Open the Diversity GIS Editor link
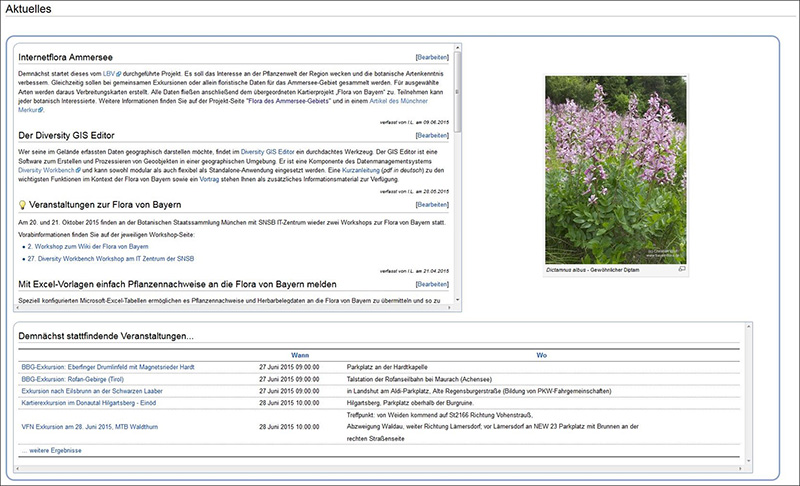Viewport: 800px width, 486px height. pyautogui.click(x=267, y=152)
